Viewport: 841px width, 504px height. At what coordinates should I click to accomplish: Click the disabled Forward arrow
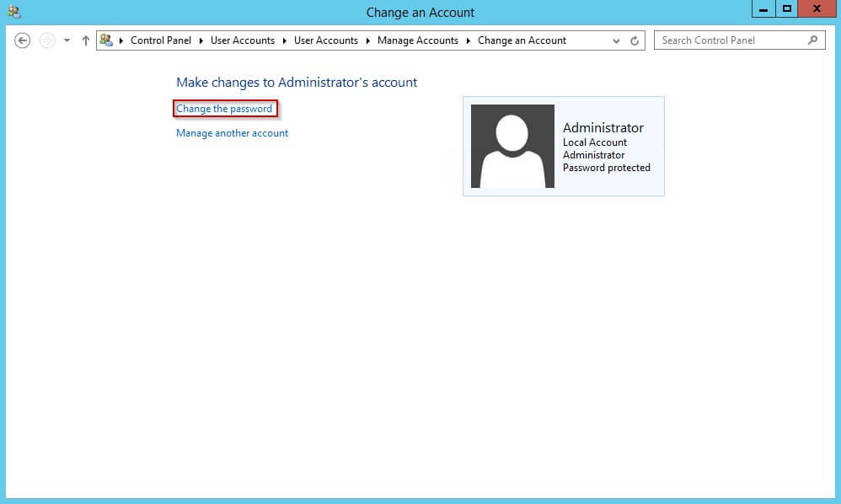click(x=46, y=40)
